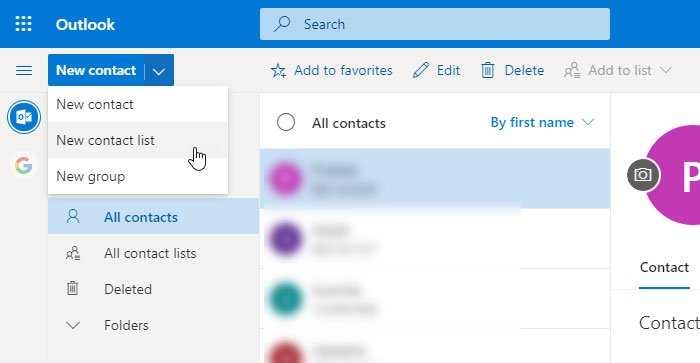Click the Add to favorites star icon
Viewport: 700px width, 363px height.
(x=278, y=71)
